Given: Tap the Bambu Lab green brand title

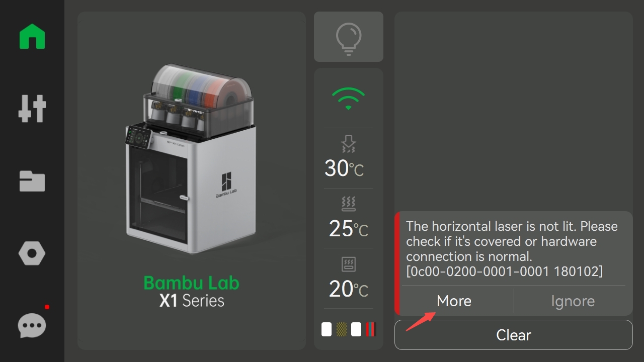Looking at the screenshot, I should [192, 283].
